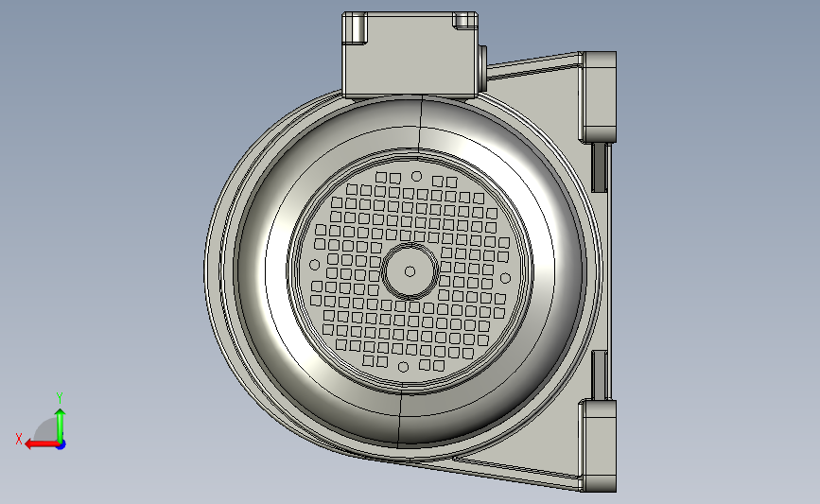This screenshot has height=504, width=820.
Task: Select the lower right mounting foot block
Action: click(598, 445)
